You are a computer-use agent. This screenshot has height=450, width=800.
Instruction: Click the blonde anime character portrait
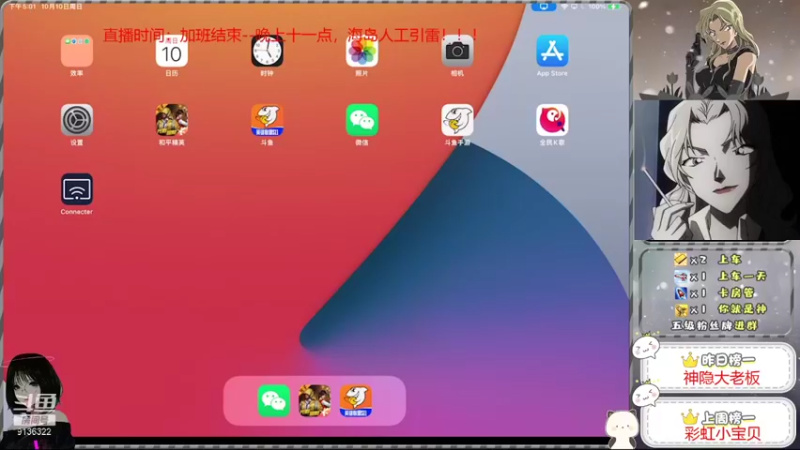[716, 170]
